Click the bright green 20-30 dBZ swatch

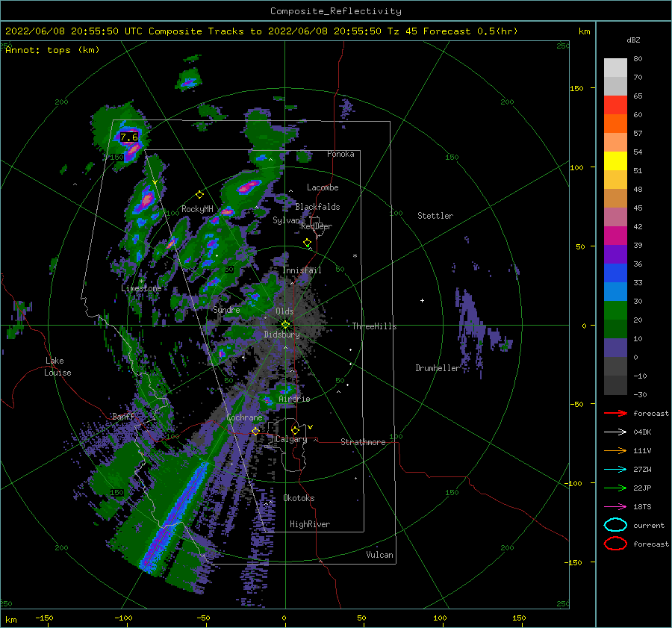click(x=615, y=310)
